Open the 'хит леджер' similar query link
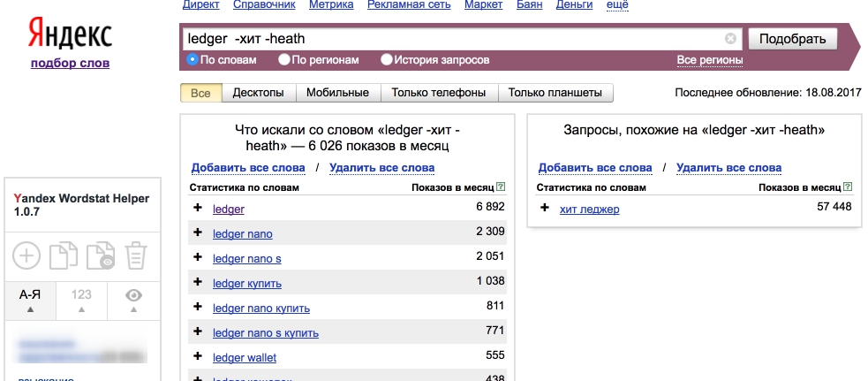Viewport: 868px width, 381px height. click(590, 210)
